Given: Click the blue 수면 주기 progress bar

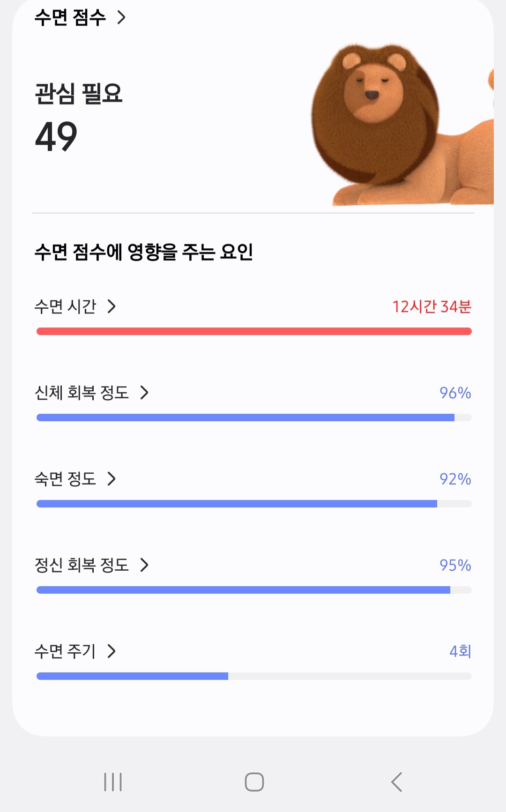Looking at the screenshot, I should pos(132,676).
